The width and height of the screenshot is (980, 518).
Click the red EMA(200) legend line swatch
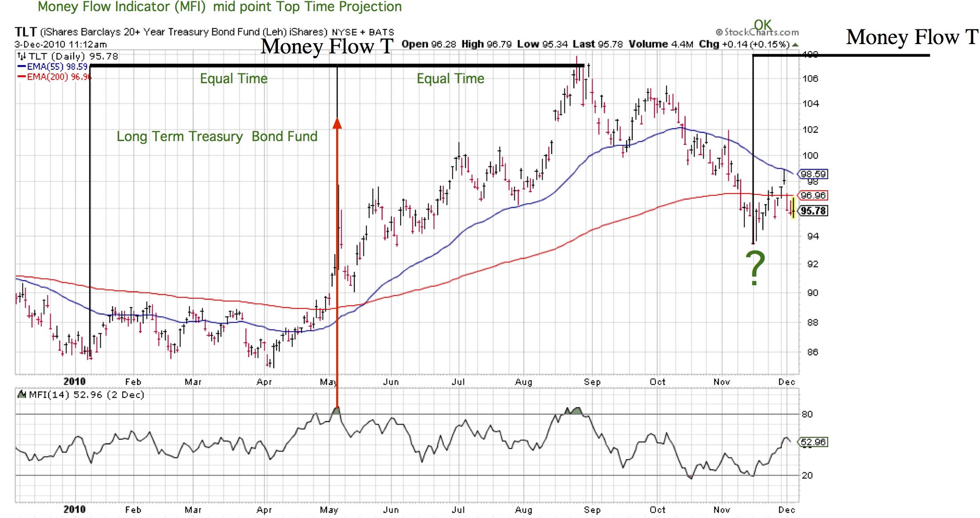click(x=21, y=77)
